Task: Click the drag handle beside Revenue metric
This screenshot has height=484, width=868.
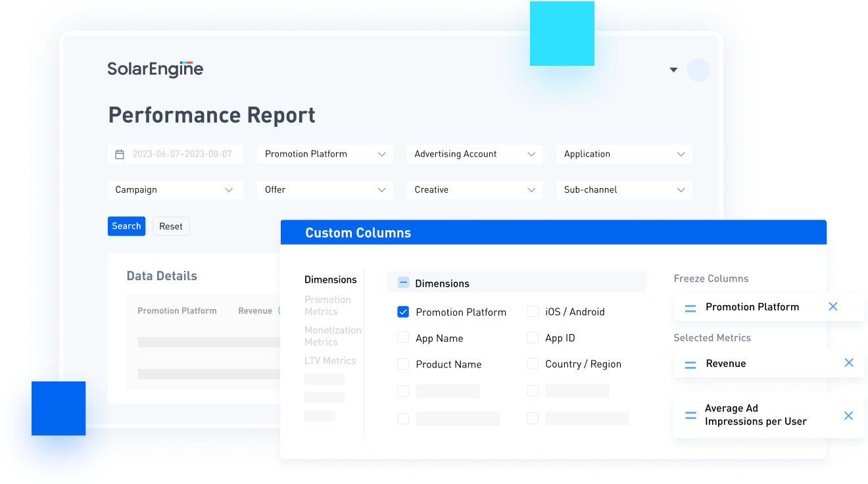Action: coord(690,364)
